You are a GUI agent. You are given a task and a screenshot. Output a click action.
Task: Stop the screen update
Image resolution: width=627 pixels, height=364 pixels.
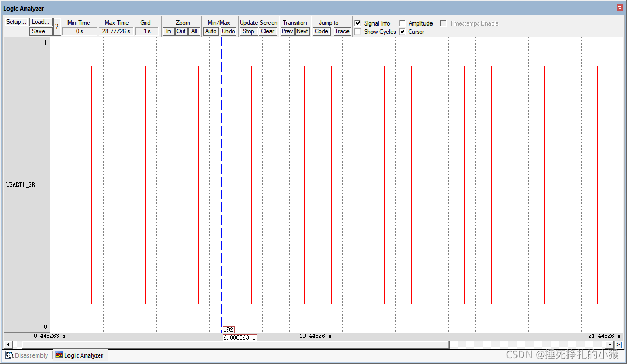[248, 31]
